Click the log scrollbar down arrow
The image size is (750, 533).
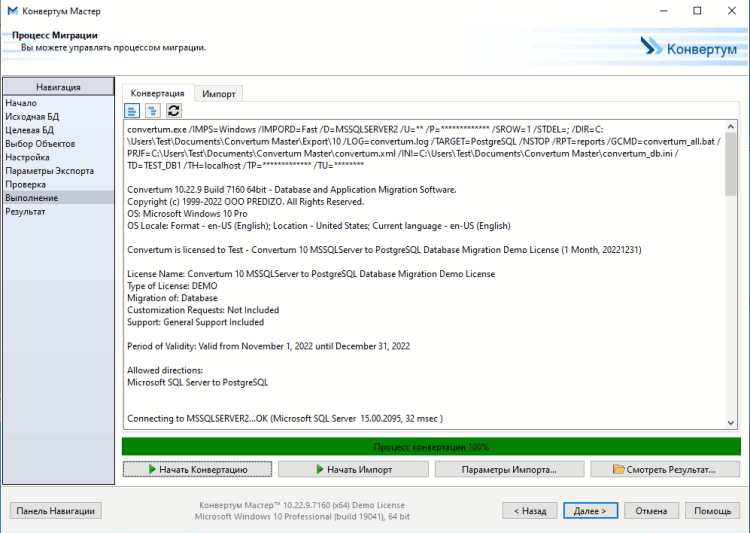click(x=730, y=422)
